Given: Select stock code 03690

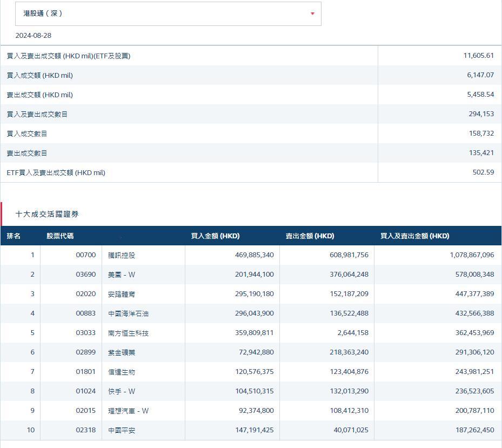Looking at the screenshot, I should (85, 275).
